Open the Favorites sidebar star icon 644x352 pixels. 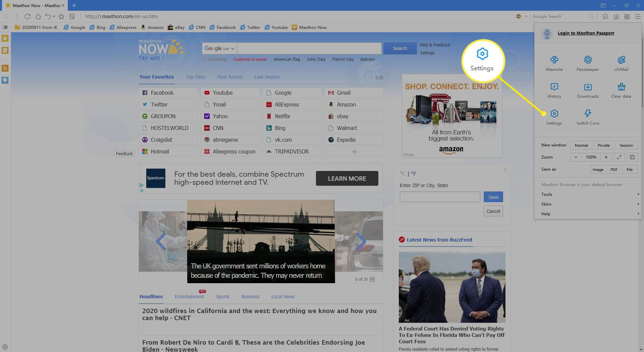coord(5,38)
